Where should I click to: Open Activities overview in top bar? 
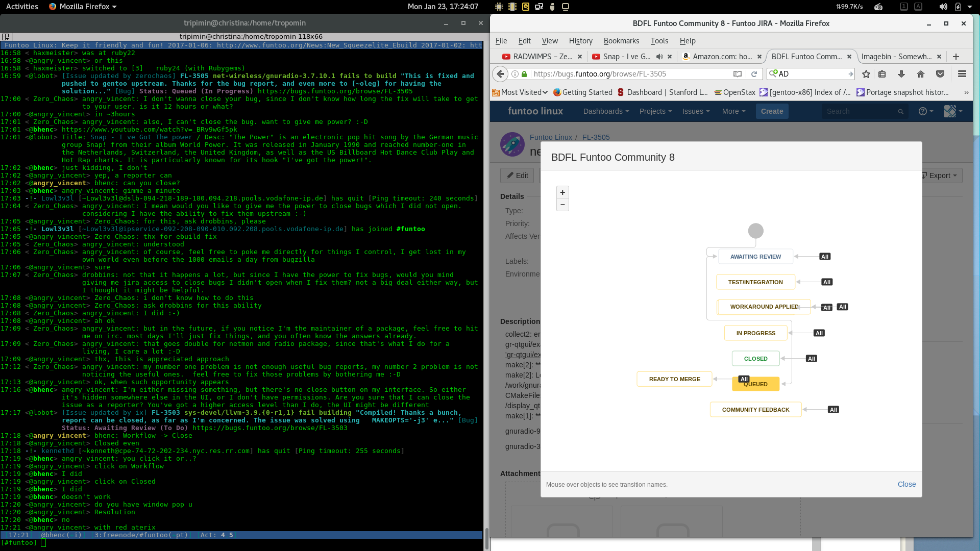[x=22, y=7]
